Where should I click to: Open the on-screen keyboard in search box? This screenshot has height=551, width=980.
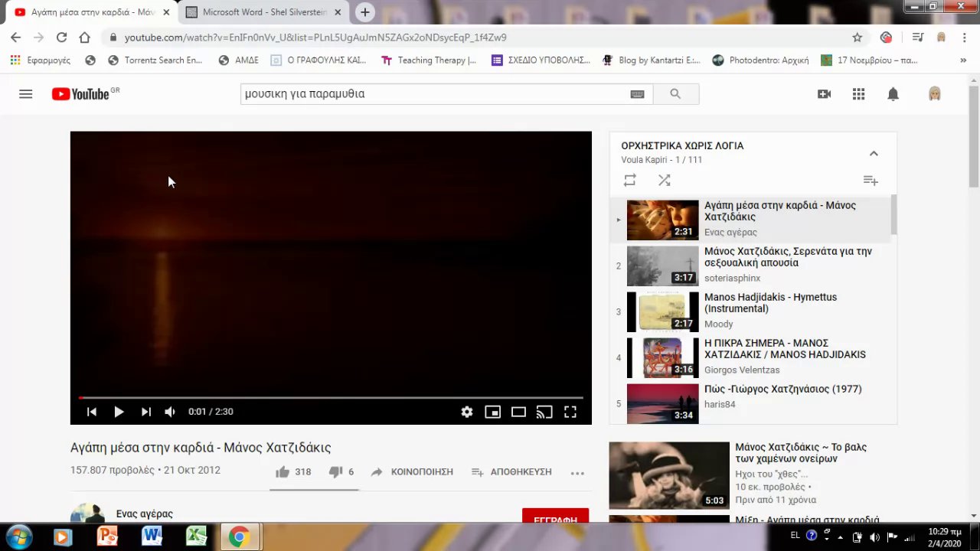(x=637, y=94)
